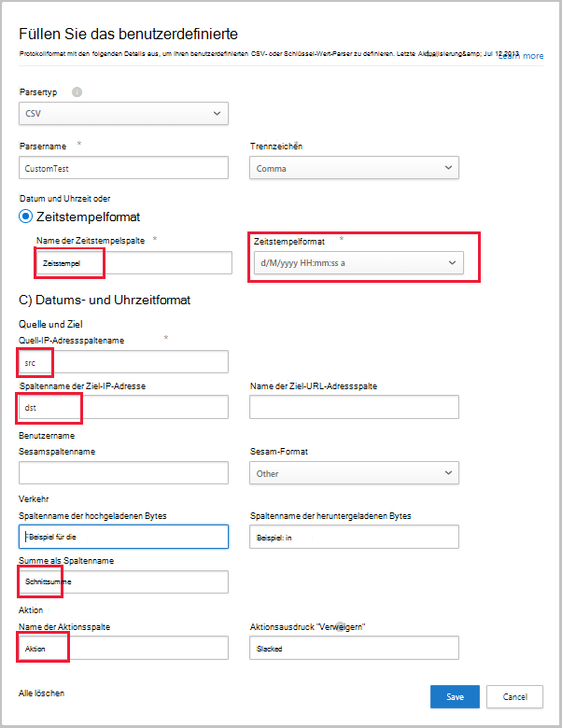Click the Ziel-URL-Adressspalte input field
Viewport: 562px width, 728px height.
coord(354,407)
